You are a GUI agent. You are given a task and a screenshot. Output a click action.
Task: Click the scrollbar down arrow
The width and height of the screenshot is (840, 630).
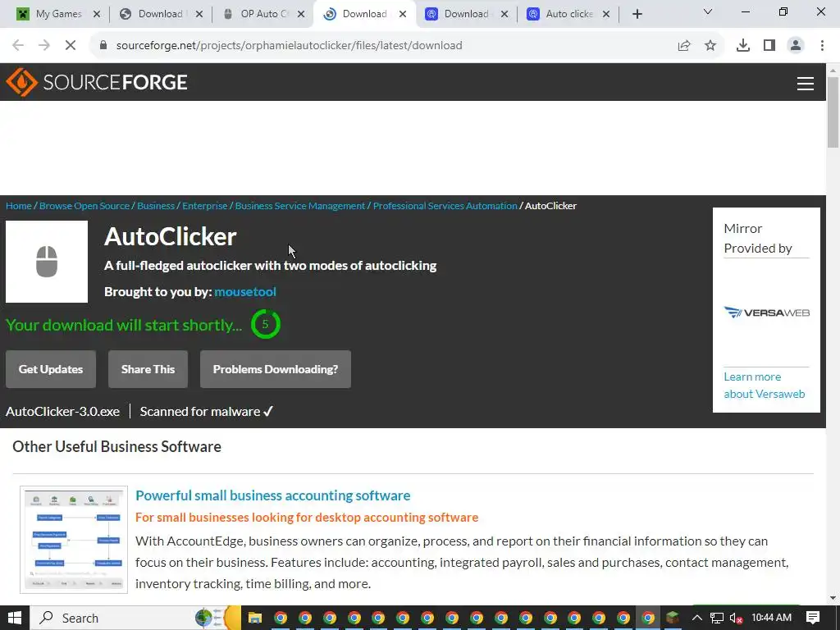[x=833, y=597]
